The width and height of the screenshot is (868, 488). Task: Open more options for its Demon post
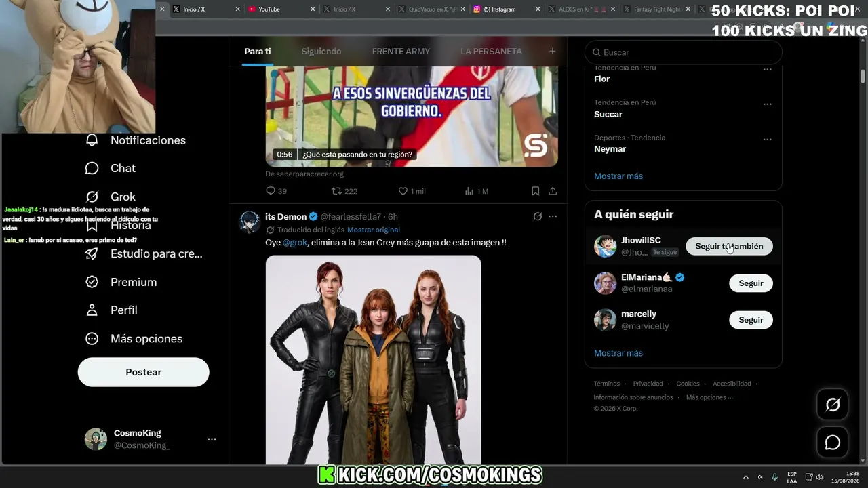coord(553,216)
